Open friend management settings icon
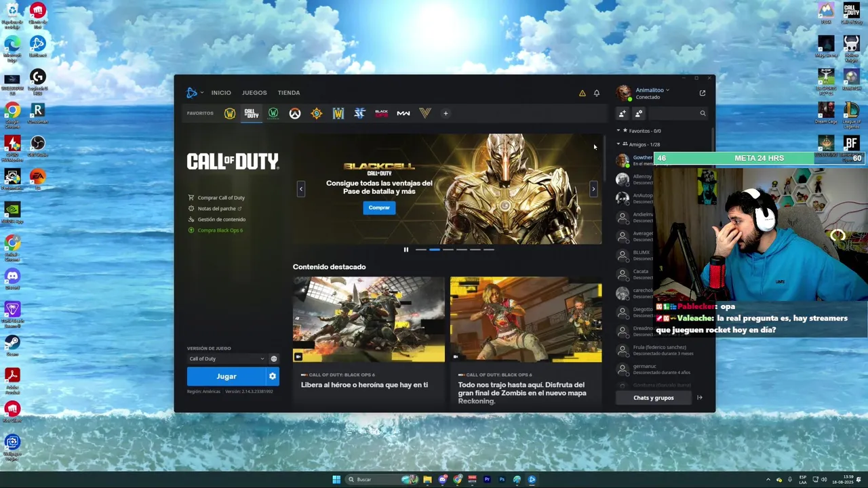 click(x=639, y=114)
